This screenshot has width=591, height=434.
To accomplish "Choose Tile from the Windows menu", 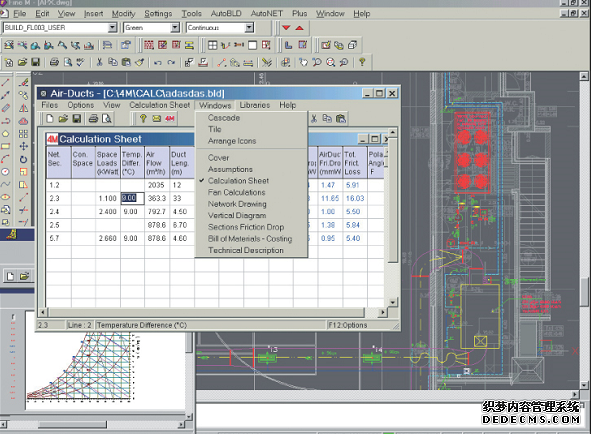I will click(x=214, y=129).
